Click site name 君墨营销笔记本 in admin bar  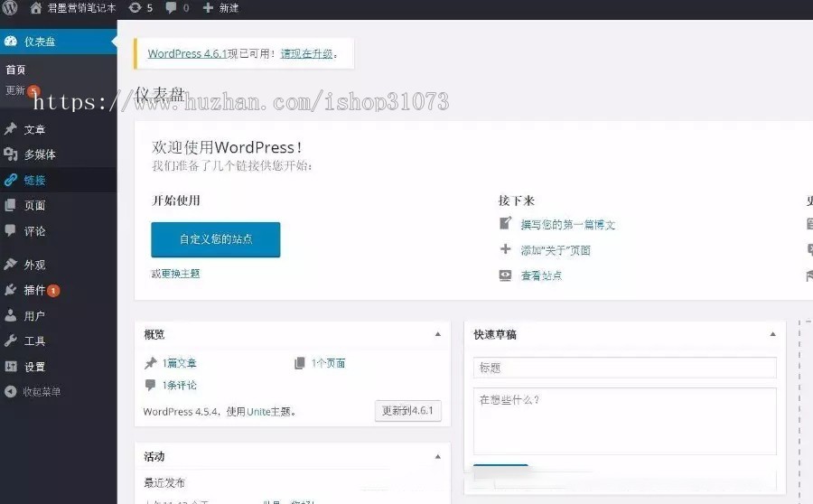click(x=82, y=8)
